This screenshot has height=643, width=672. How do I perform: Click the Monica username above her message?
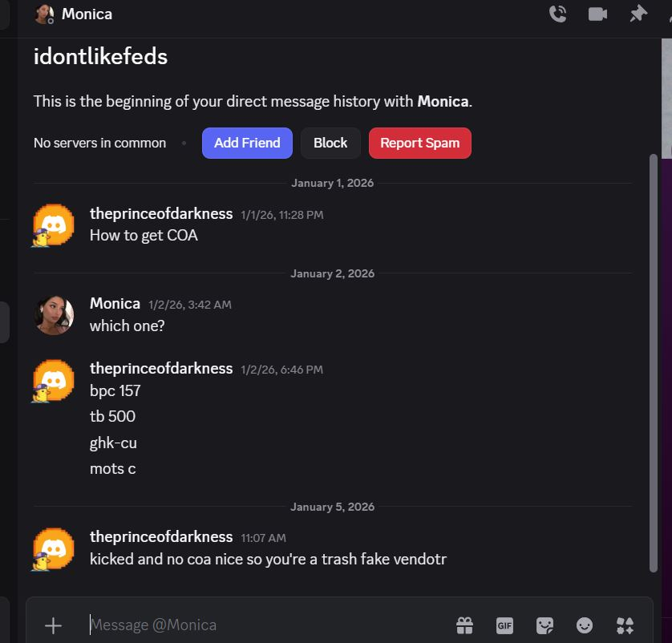[x=115, y=303]
